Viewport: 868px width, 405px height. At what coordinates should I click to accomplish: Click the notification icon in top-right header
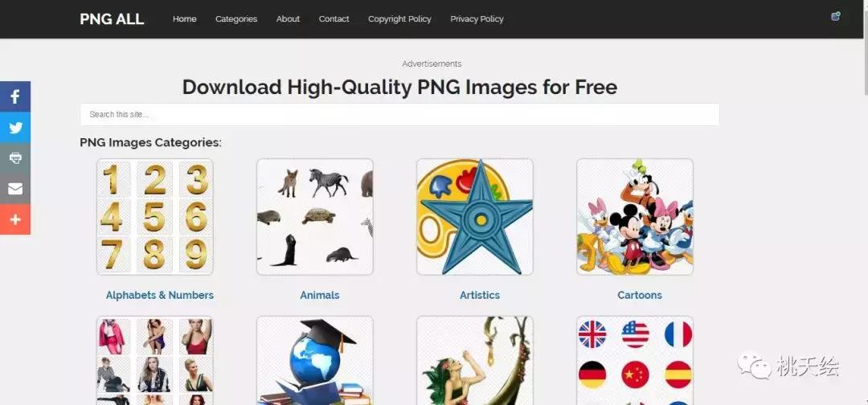(835, 17)
